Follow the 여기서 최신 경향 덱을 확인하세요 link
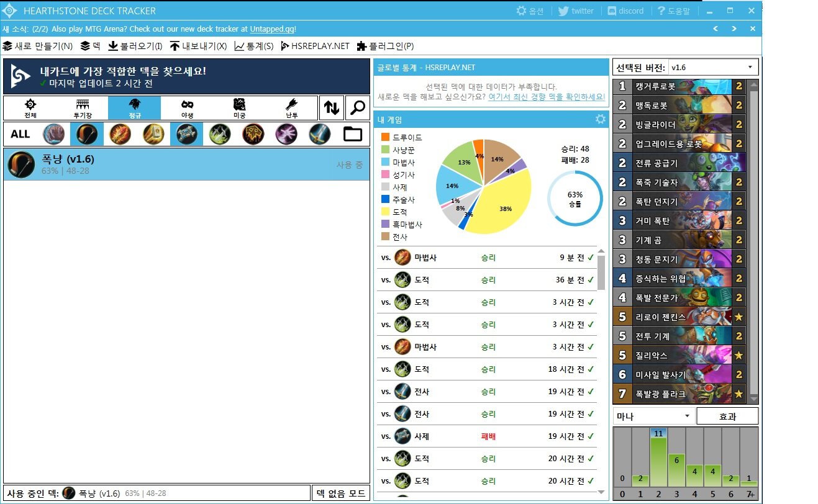The height and width of the screenshot is (504, 818). [x=547, y=97]
